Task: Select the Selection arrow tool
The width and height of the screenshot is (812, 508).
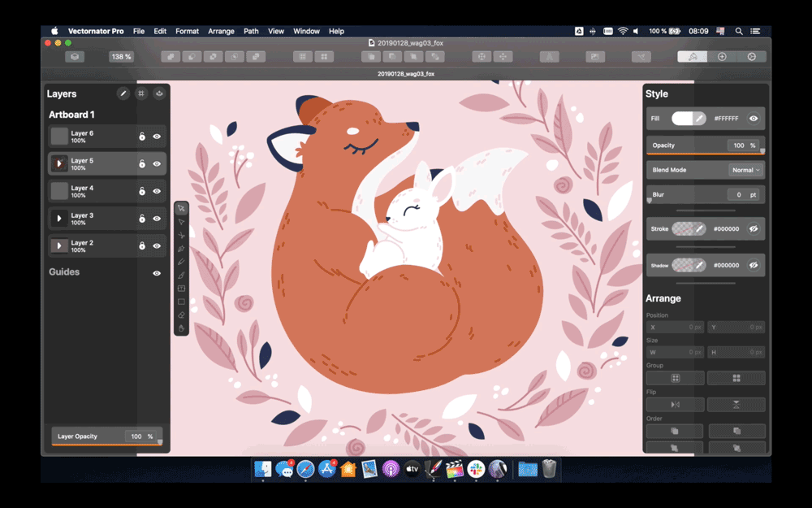Action: click(x=181, y=208)
